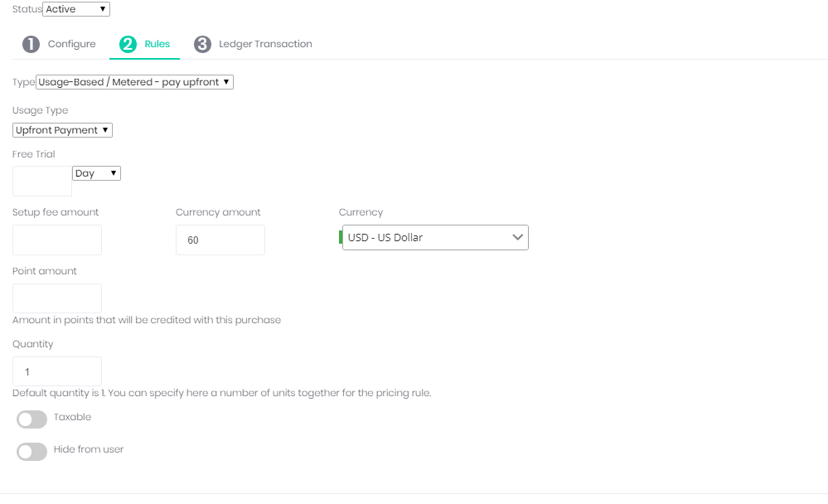Click the step 3 Ledger Transaction icon
This screenshot has width=828, height=504.
pyautogui.click(x=202, y=45)
